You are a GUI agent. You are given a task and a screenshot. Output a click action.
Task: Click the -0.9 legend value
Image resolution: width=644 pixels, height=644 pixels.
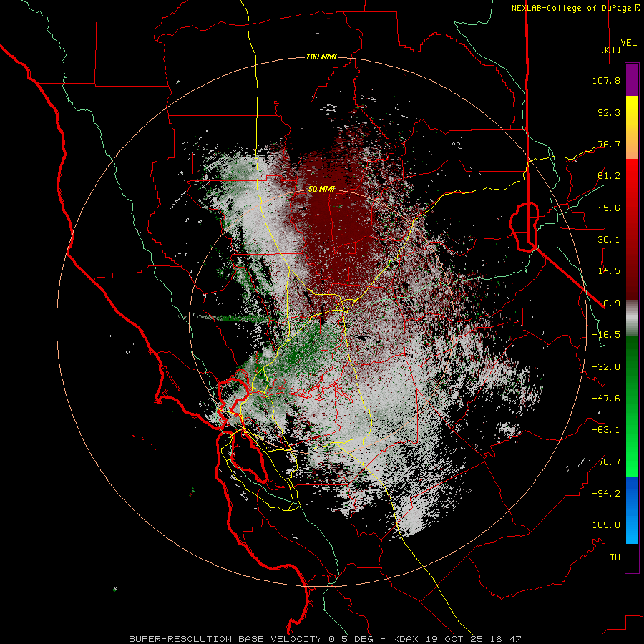(609, 303)
